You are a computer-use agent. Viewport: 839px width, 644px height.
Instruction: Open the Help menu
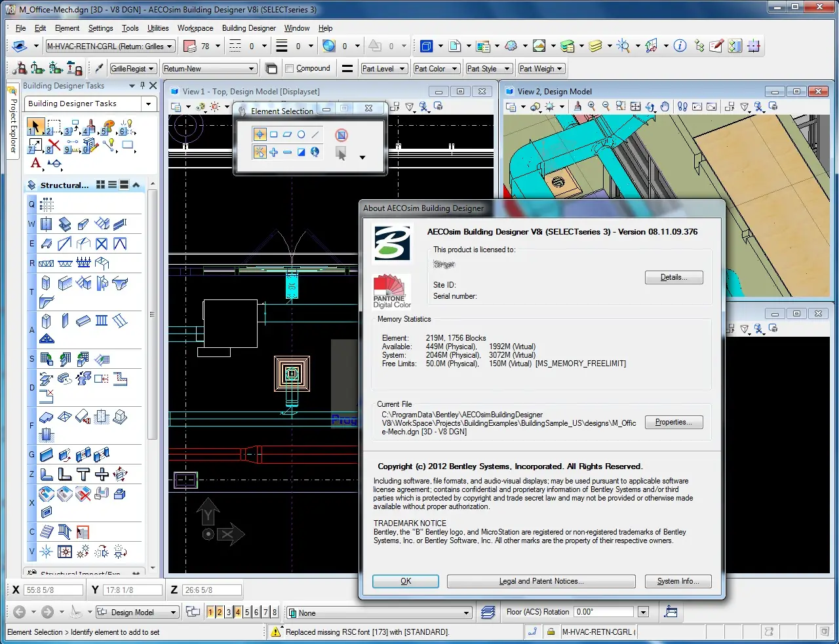pyautogui.click(x=325, y=28)
